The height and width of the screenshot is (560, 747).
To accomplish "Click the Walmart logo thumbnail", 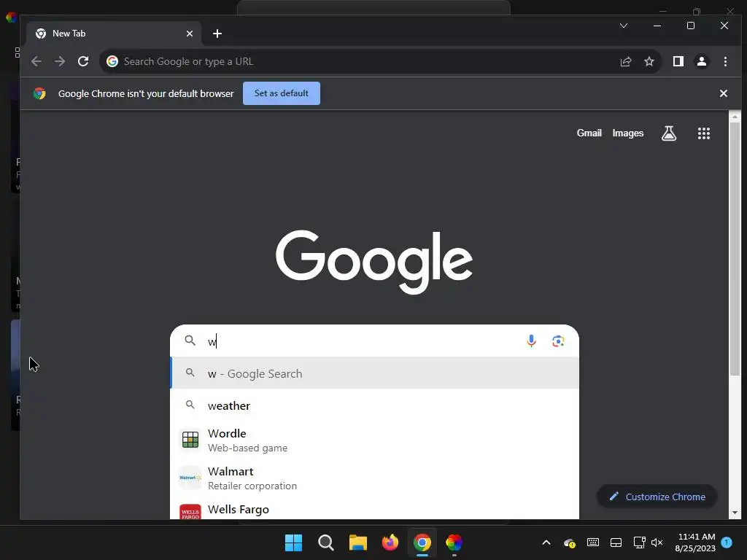I will [x=190, y=478].
